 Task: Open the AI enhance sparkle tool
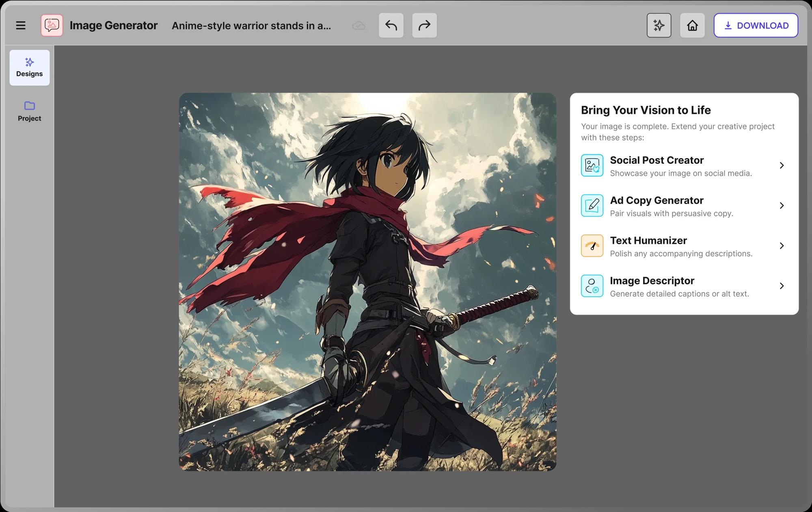[659, 25]
